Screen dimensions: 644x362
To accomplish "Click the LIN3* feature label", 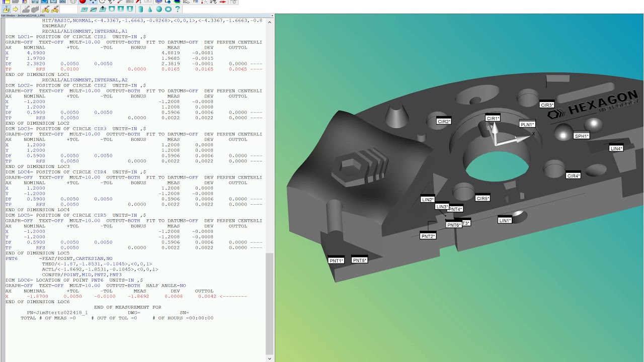I will pyautogui.click(x=441, y=207).
